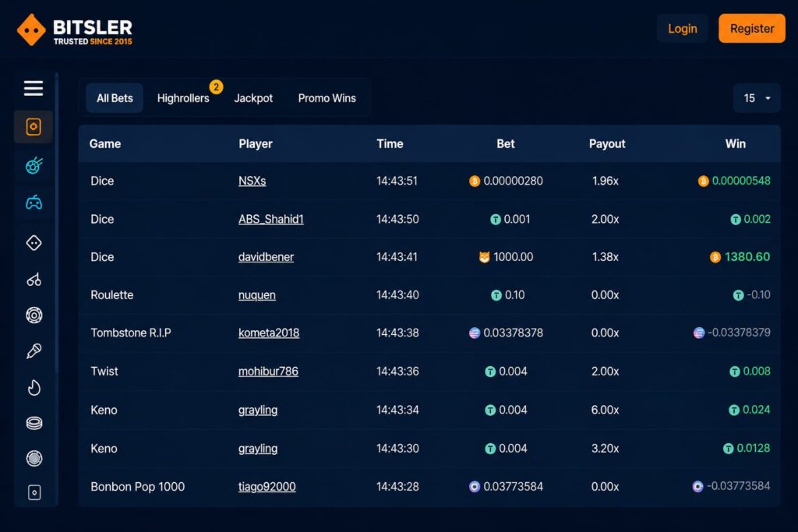The image size is (798, 532).
Task: Click the Roulette game cell
Action: pyautogui.click(x=112, y=295)
